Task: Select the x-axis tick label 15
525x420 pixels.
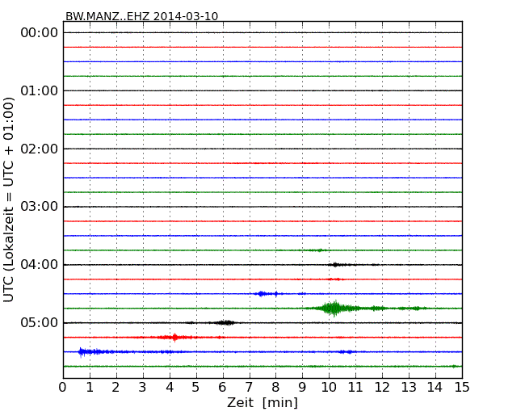Action: click(461, 388)
